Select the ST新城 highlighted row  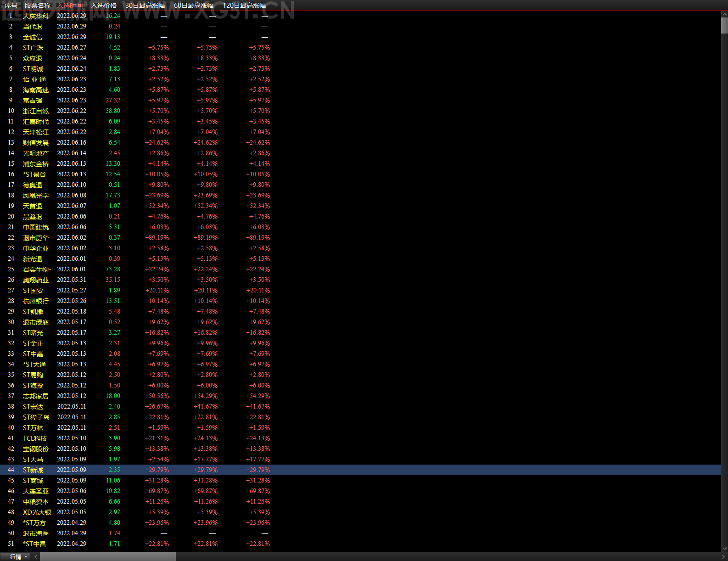[360, 470]
